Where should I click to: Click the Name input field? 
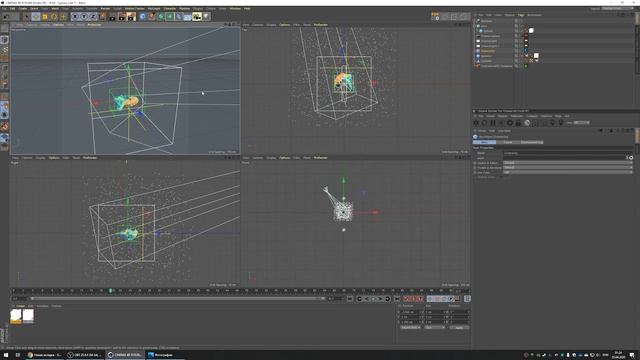point(567,153)
